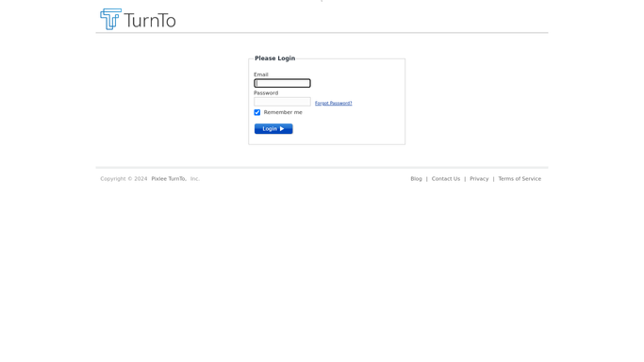Go to the Blog footer link

(416, 179)
